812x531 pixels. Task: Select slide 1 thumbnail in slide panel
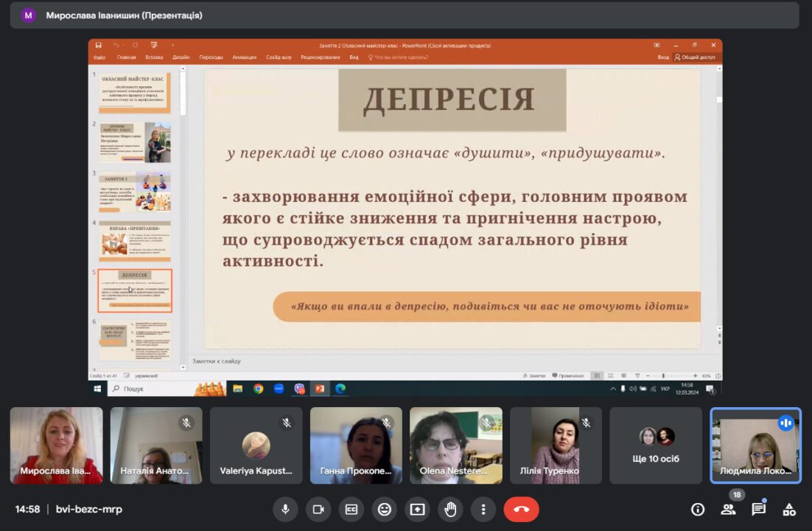pyautogui.click(x=135, y=94)
